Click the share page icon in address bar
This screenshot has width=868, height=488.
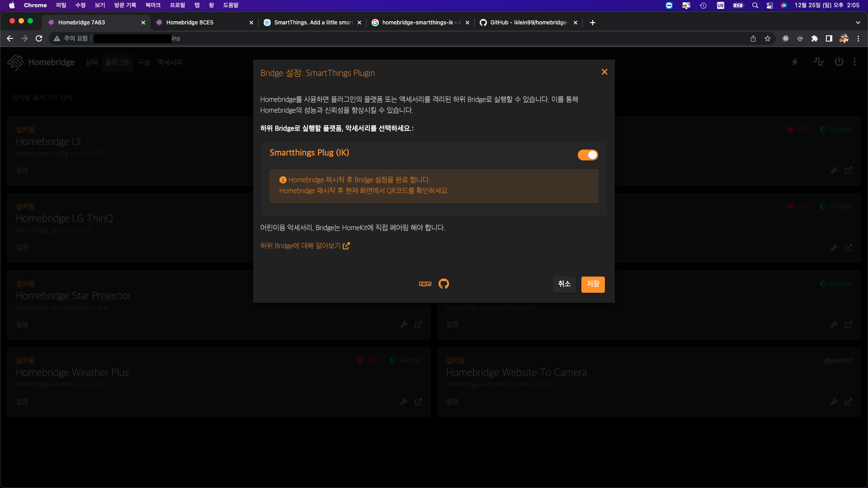tap(753, 39)
